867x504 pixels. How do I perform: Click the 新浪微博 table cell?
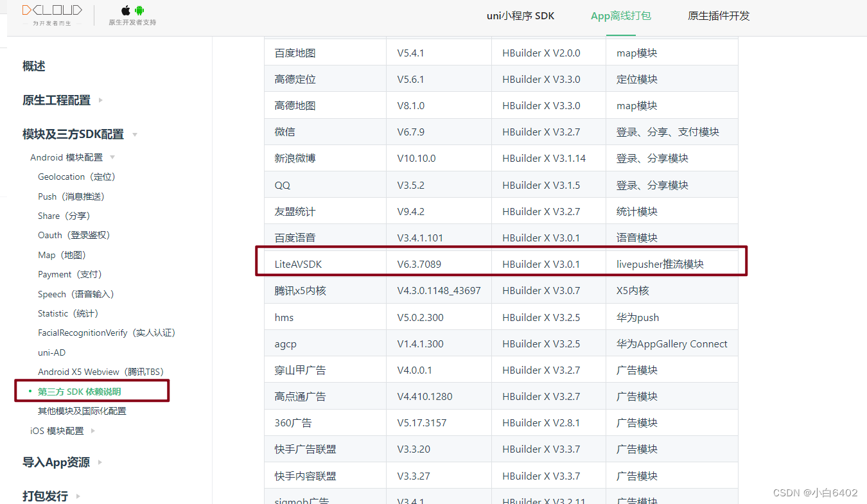click(x=325, y=159)
